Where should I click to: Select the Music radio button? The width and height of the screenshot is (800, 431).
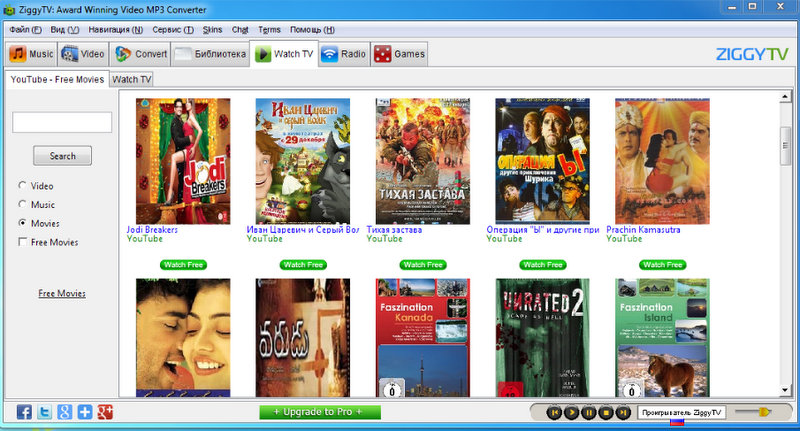coord(22,204)
